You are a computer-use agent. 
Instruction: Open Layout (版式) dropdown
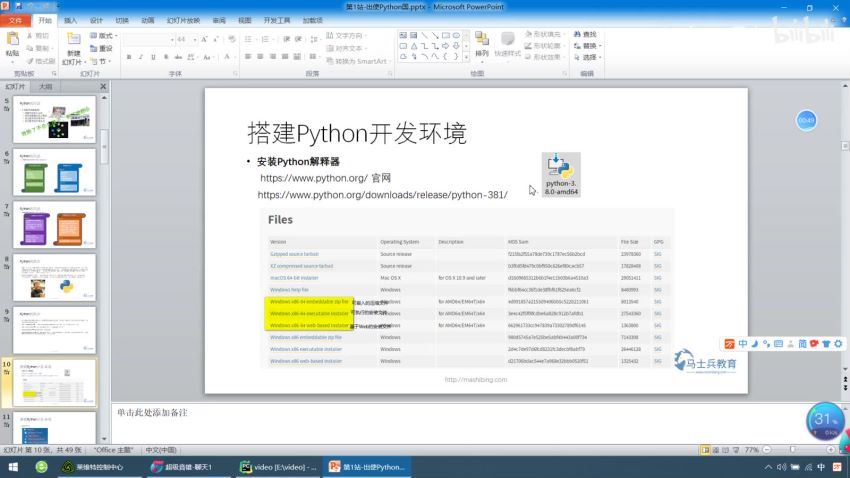pyautogui.click(x=104, y=36)
